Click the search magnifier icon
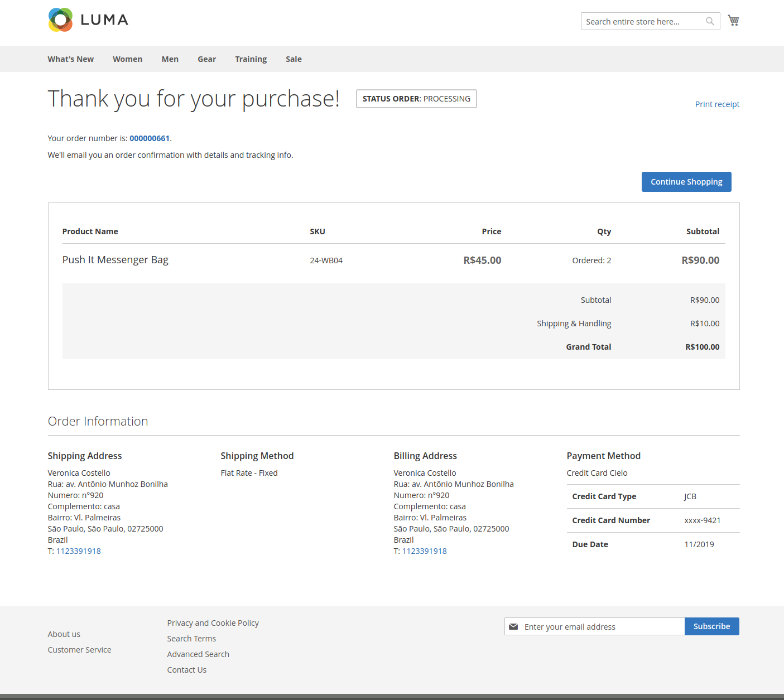784x700 pixels. click(710, 21)
